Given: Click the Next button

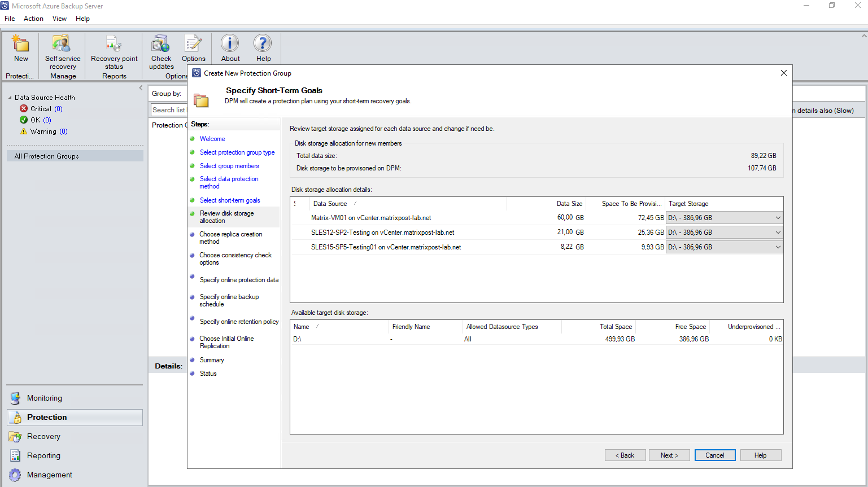Looking at the screenshot, I should (x=670, y=455).
